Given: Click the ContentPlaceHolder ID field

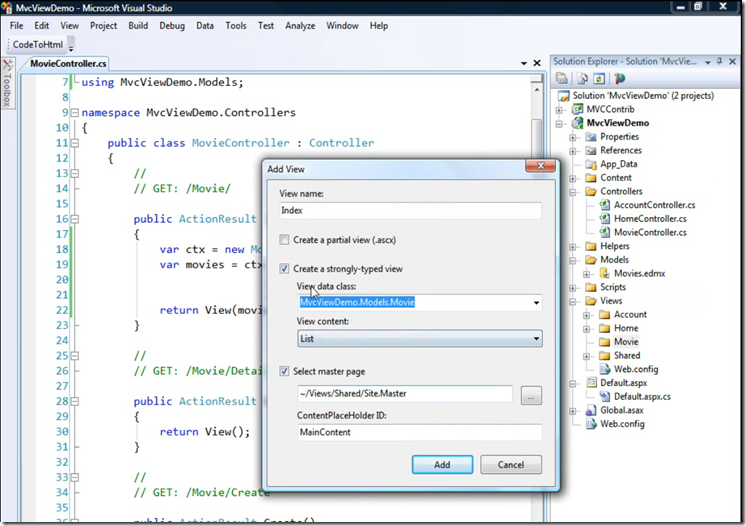Looking at the screenshot, I should click(420, 432).
